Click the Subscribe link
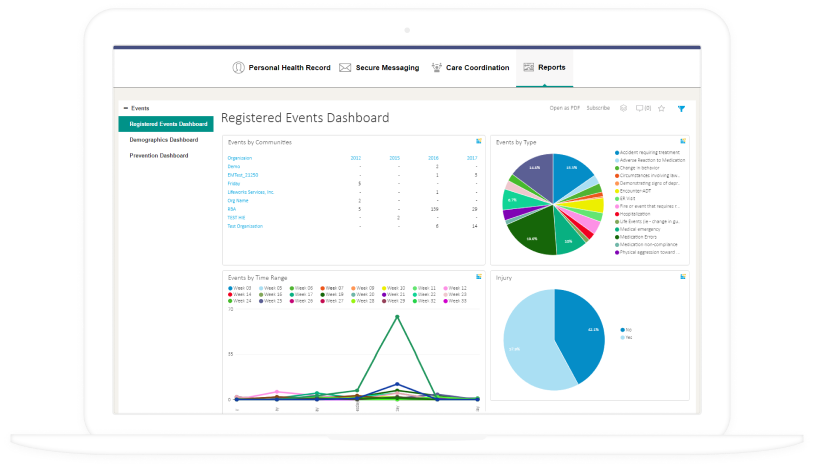Screen dimensions: 814x468 (x=598, y=108)
